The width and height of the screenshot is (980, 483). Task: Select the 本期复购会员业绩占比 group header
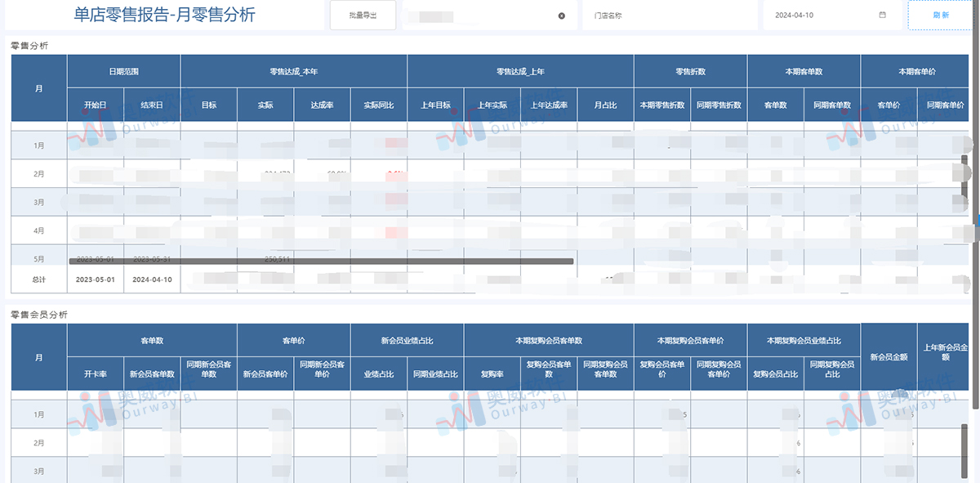[804, 341]
